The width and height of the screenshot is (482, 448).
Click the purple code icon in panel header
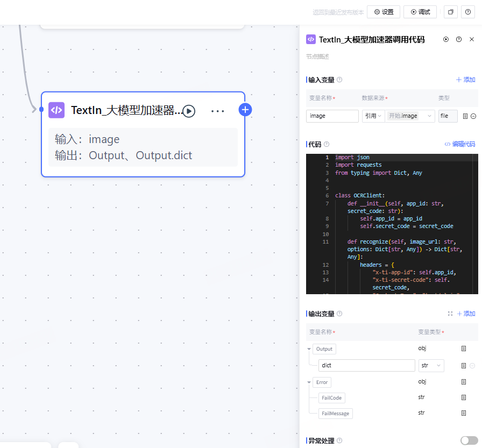pyautogui.click(x=311, y=39)
